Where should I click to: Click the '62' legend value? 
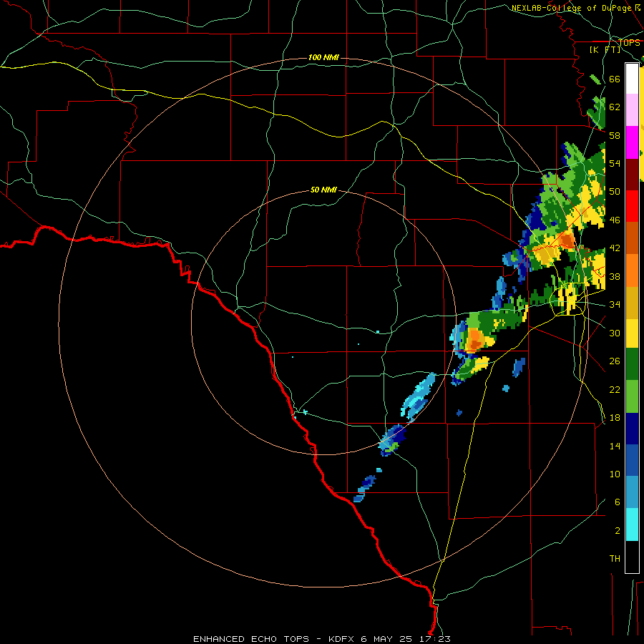point(615,107)
